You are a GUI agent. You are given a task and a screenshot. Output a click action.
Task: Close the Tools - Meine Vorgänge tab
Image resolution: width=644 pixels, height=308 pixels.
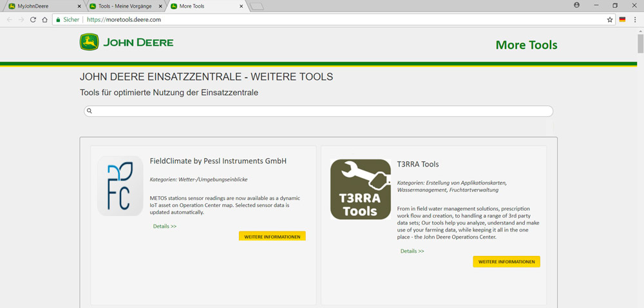coord(160,6)
